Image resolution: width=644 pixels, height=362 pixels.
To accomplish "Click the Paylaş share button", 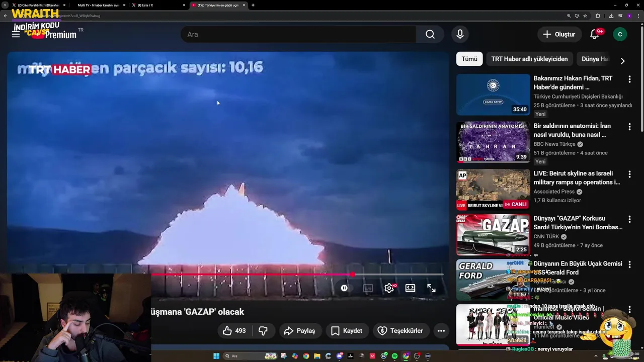I will pyautogui.click(x=299, y=330).
